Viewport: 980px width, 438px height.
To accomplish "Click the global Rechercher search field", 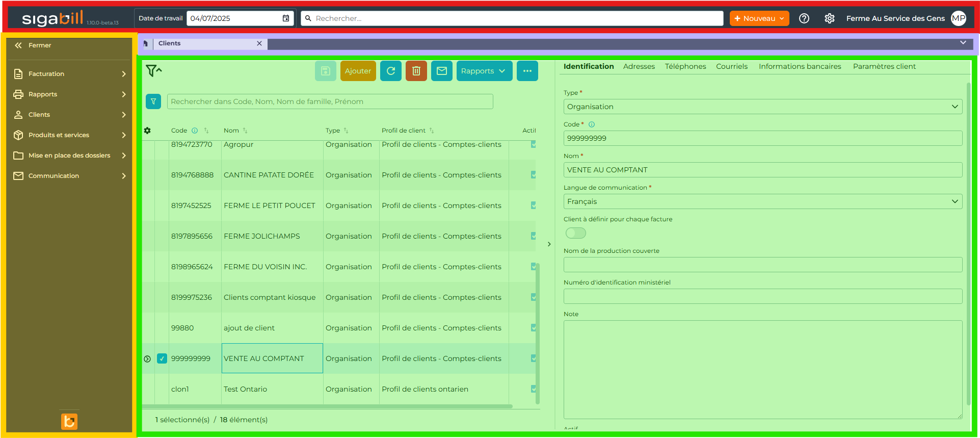I will pos(512,18).
